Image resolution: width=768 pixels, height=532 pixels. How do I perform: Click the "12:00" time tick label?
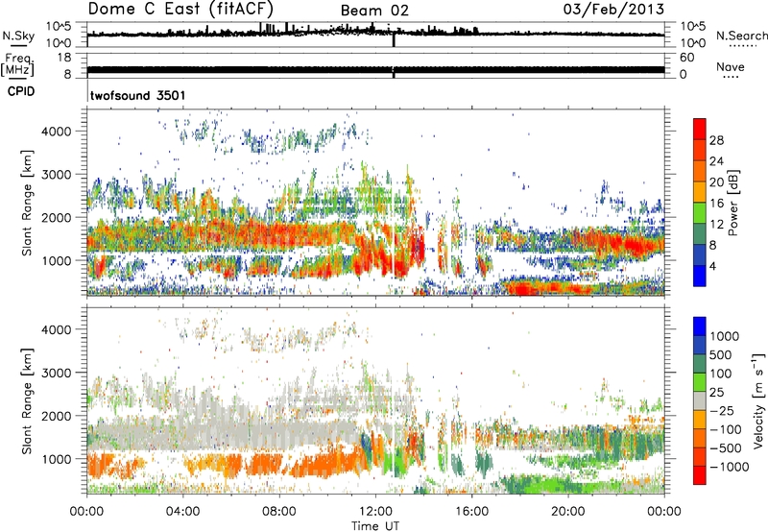375,512
